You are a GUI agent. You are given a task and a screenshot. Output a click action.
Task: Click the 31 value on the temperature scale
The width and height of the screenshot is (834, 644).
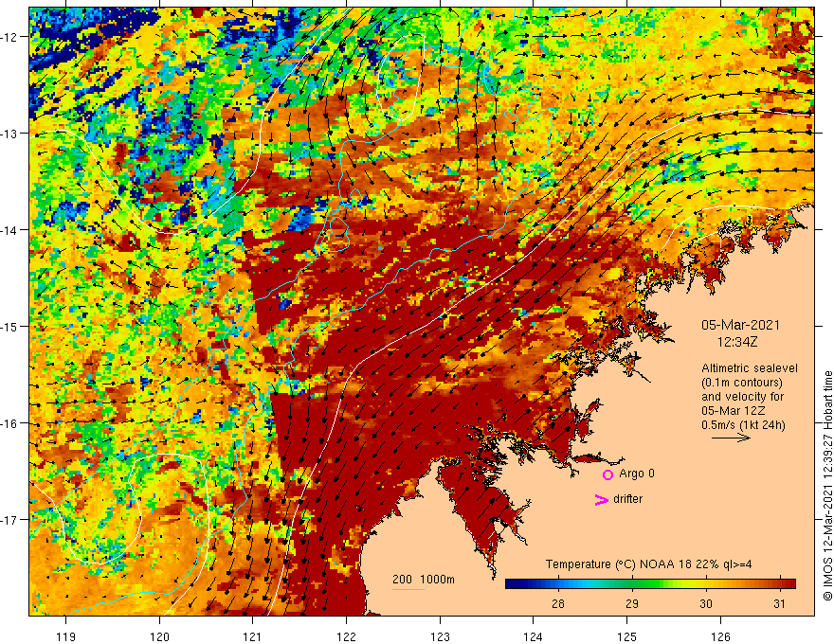779,603
